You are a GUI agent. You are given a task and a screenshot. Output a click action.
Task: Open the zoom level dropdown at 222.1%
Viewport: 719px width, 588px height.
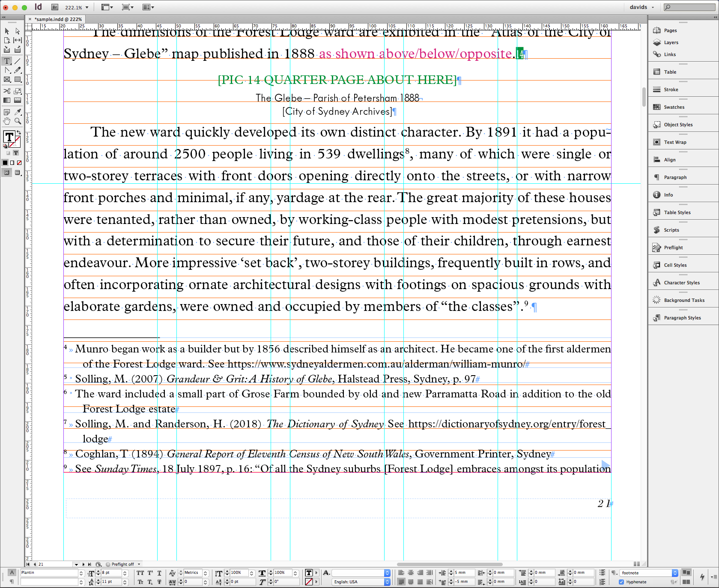point(87,7)
